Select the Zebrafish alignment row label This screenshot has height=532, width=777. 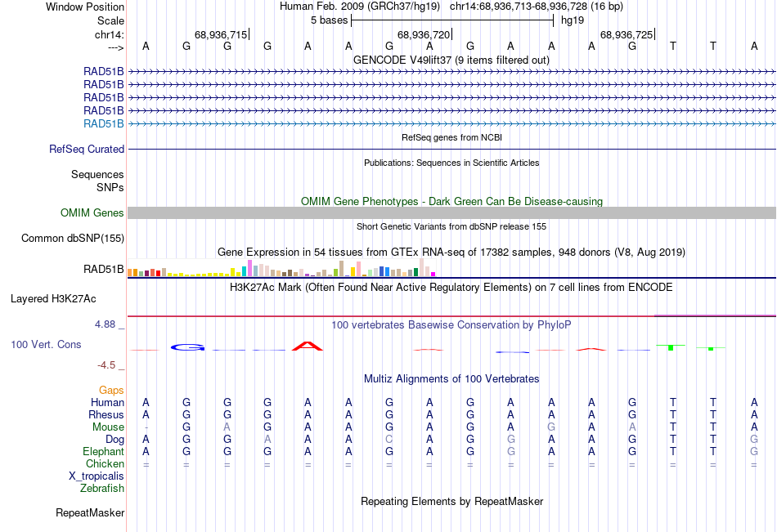pyautogui.click(x=102, y=489)
